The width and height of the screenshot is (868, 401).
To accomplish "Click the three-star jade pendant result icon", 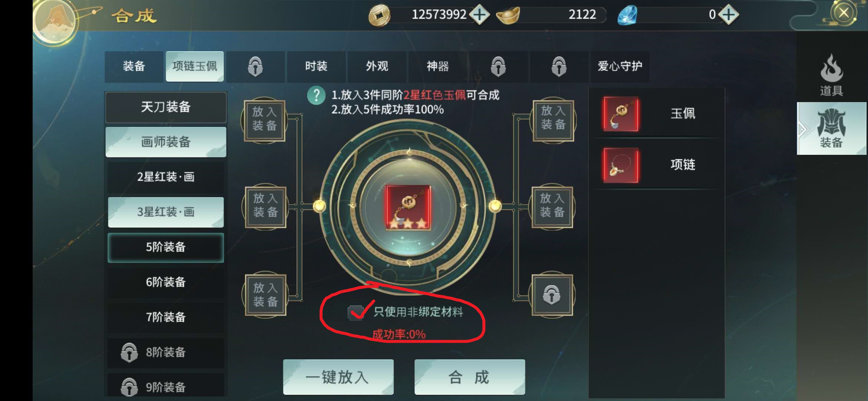I will (408, 208).
